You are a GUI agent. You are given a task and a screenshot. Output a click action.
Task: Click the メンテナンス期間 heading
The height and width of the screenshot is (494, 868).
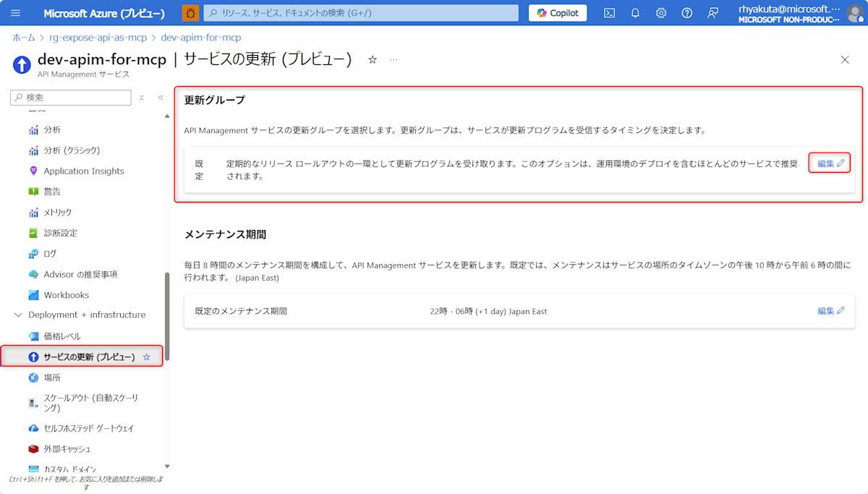(x=225, y=234)
